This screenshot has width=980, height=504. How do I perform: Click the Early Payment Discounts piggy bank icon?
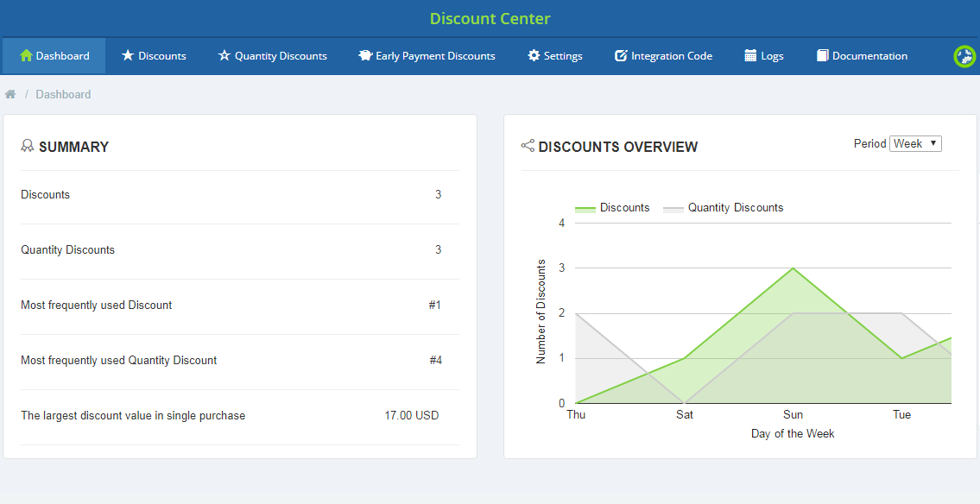pyautogui.click(x=365, y=56)
